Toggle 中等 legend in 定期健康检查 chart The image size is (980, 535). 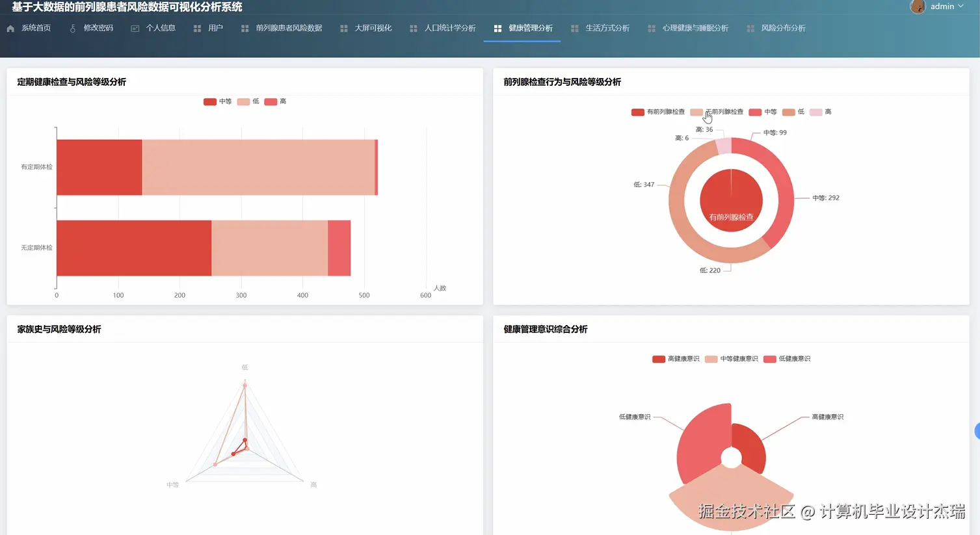[x=218, y=101]
